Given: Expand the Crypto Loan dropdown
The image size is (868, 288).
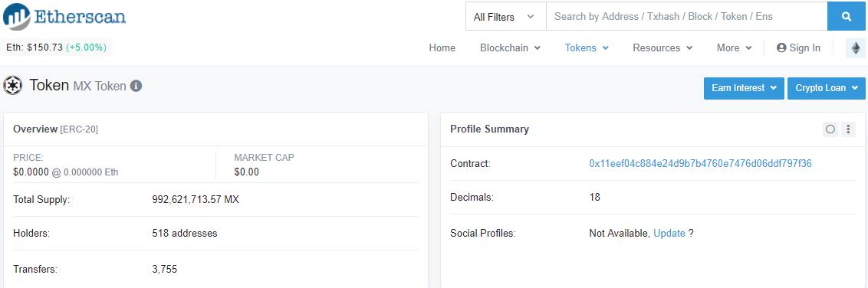Looking at the screenshot, I should (826, 88).
